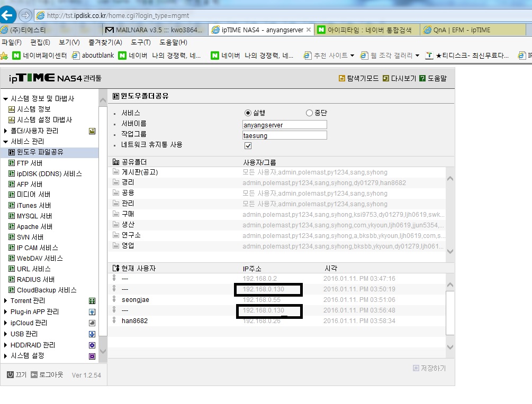The width and height of the screenshot is (532, 404).
Task: Select the 실행 radio button
Action: coord(248,113)
